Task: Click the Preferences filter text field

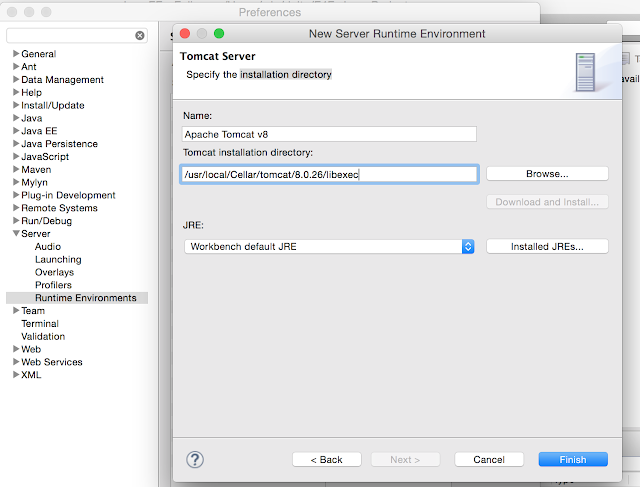Action: pos(77,36)
